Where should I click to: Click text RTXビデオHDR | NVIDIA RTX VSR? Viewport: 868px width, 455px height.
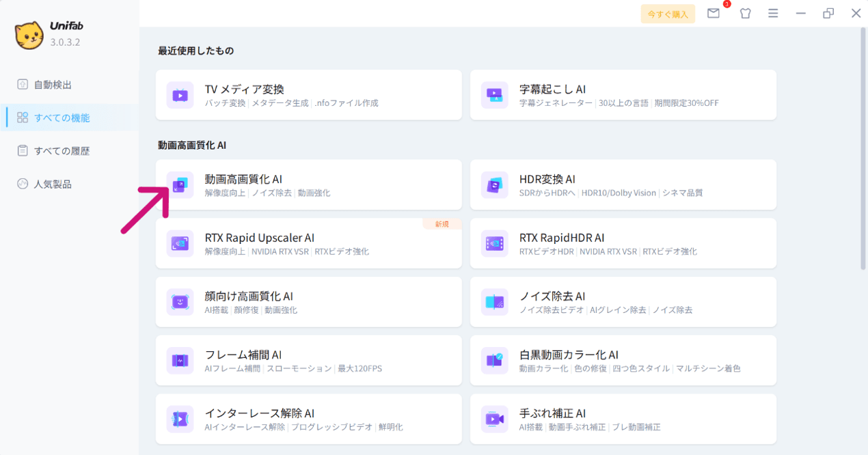(579, 252)
